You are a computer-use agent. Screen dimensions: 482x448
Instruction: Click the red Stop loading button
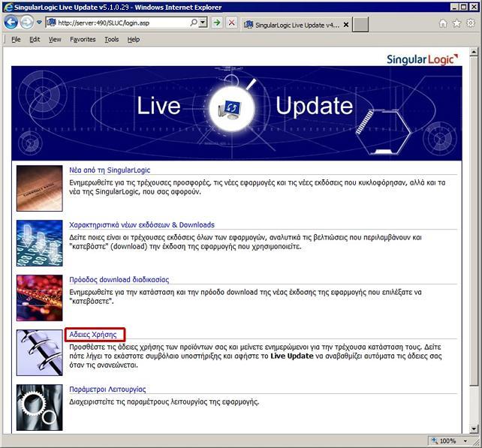click(x=231, y=23)
